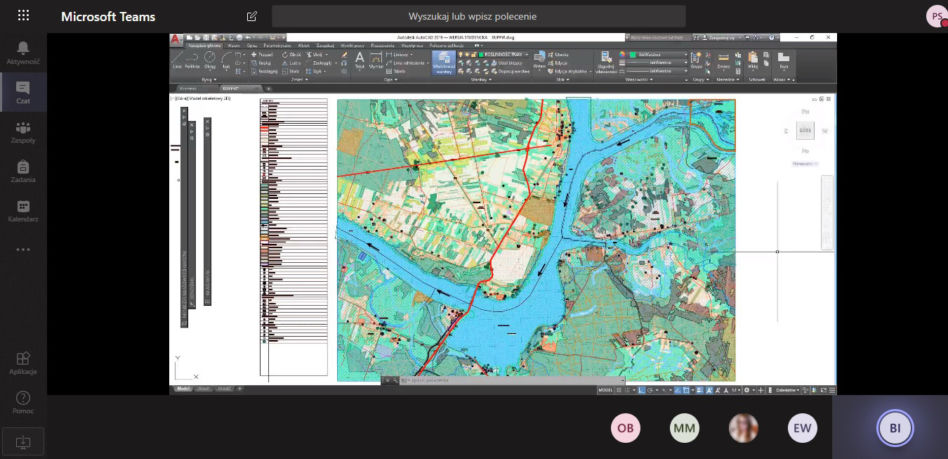Select the Tekst annotation tool
Screen dimensions: 948x459
[x=360, y=60]
